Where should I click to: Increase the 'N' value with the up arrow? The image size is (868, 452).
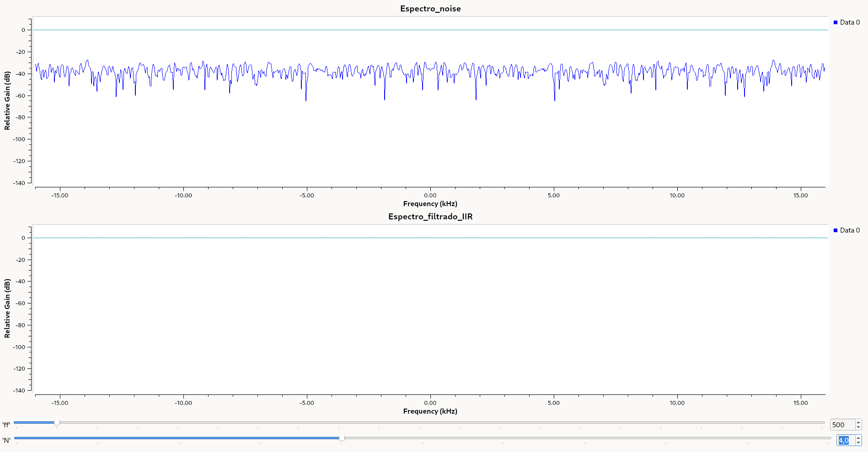coord(858,438)
